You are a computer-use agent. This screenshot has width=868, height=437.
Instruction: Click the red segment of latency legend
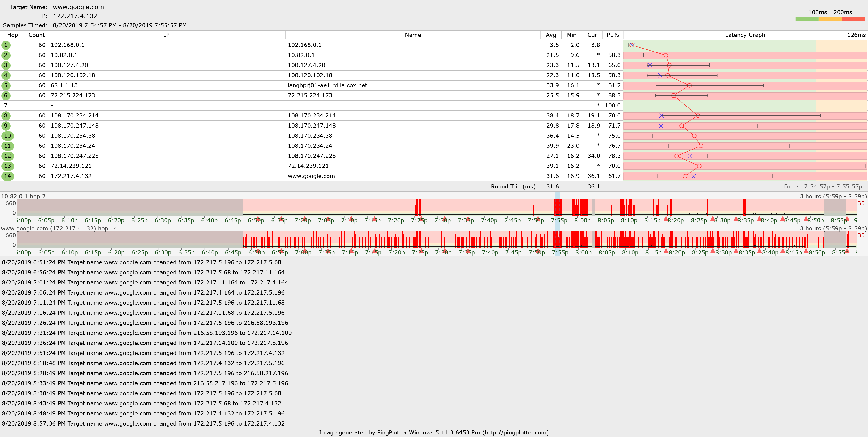853,19
